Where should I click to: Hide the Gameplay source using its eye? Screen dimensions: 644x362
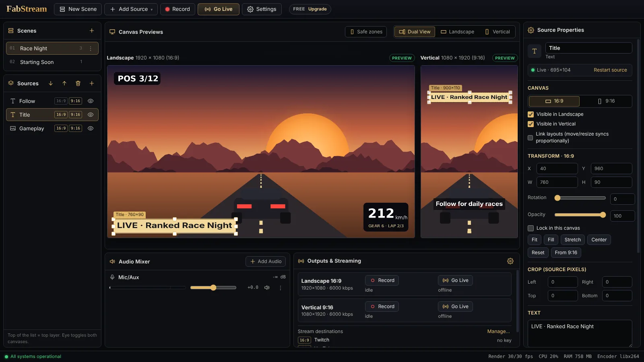pyautogui.click(x=91, y=128)
